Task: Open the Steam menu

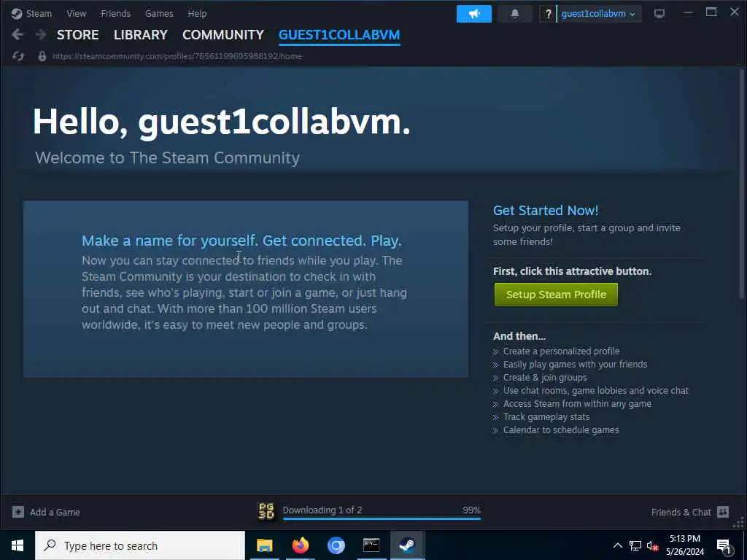Action: pyautogui.click(x=39, y=13)
